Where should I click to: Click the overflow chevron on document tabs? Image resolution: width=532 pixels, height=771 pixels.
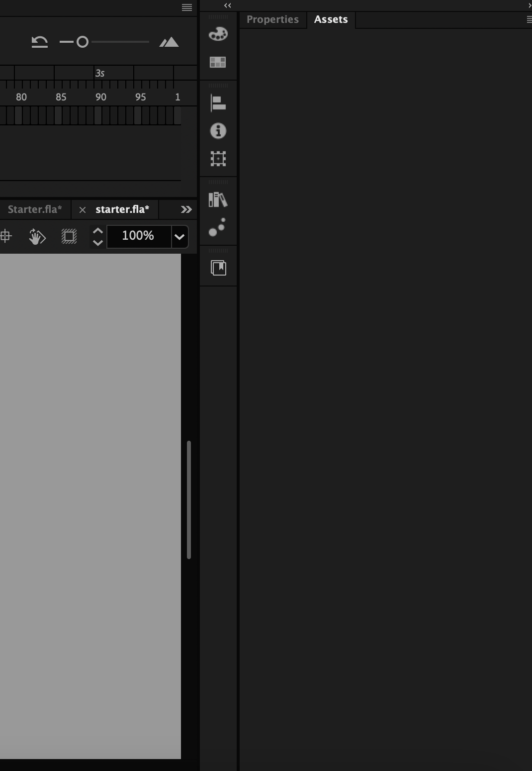click(x=185, y=209)
